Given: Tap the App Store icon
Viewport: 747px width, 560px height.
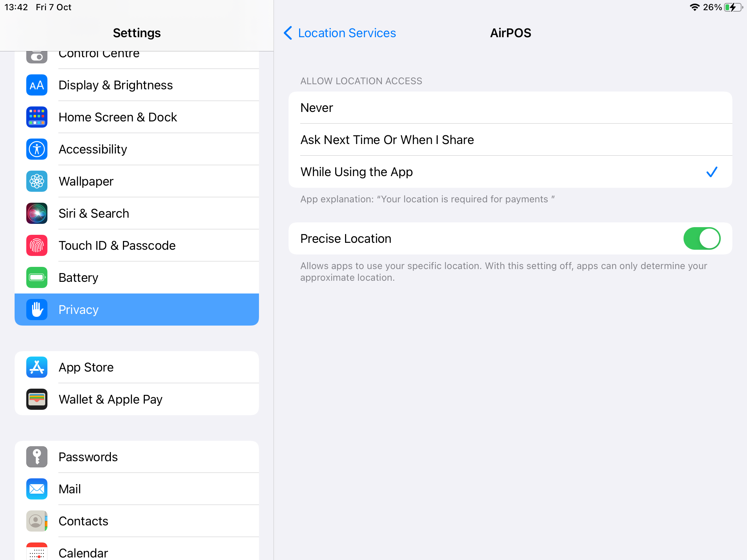Looking at the screenshot, I should point(37,367).
